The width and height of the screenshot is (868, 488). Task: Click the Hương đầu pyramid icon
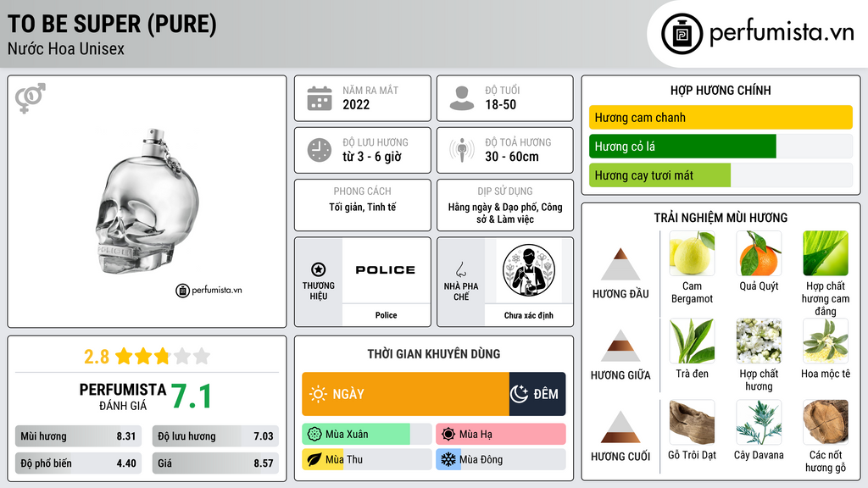tap(620, 264)
